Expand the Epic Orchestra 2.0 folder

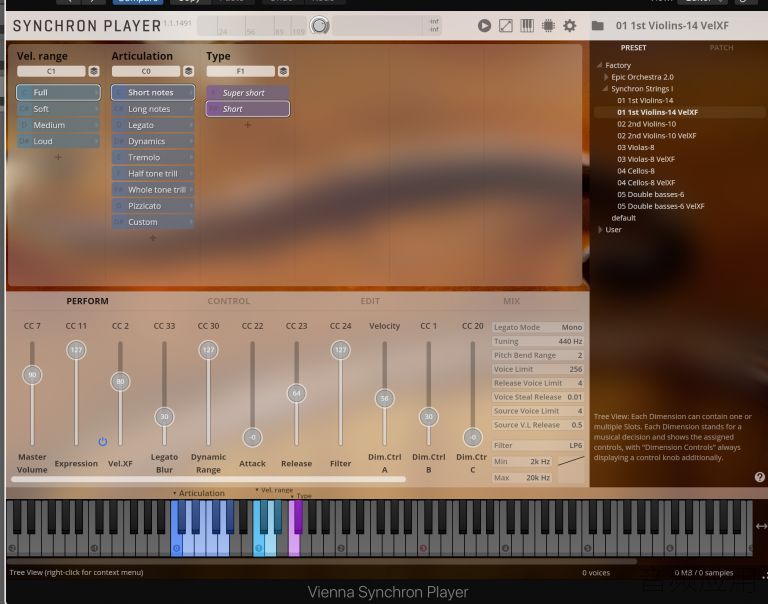click(606, 77)
